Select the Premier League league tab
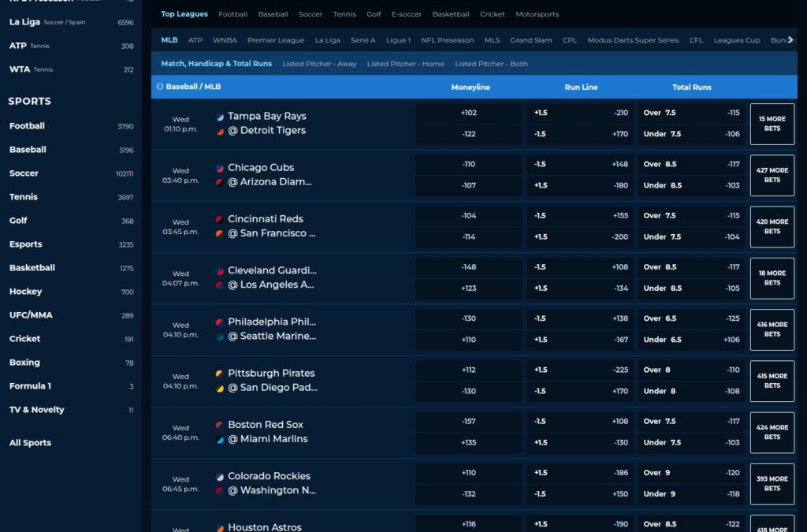 click(275, 40)
